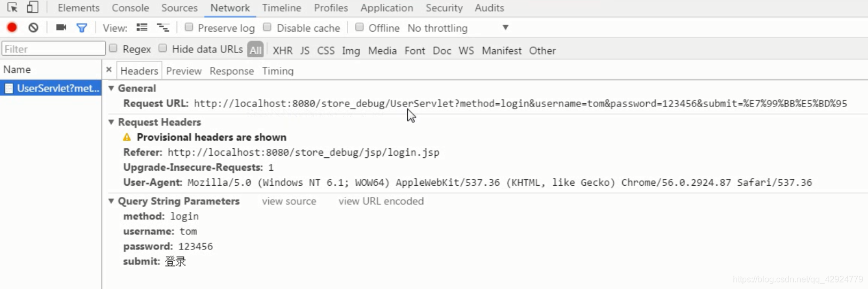This screenshot has width=868, height=289.
Task: Open the Application panel tab
Action: point(386,7)
